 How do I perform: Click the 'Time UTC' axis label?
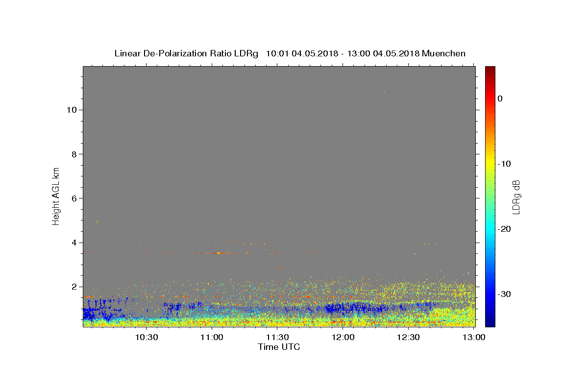click(279, 347)
